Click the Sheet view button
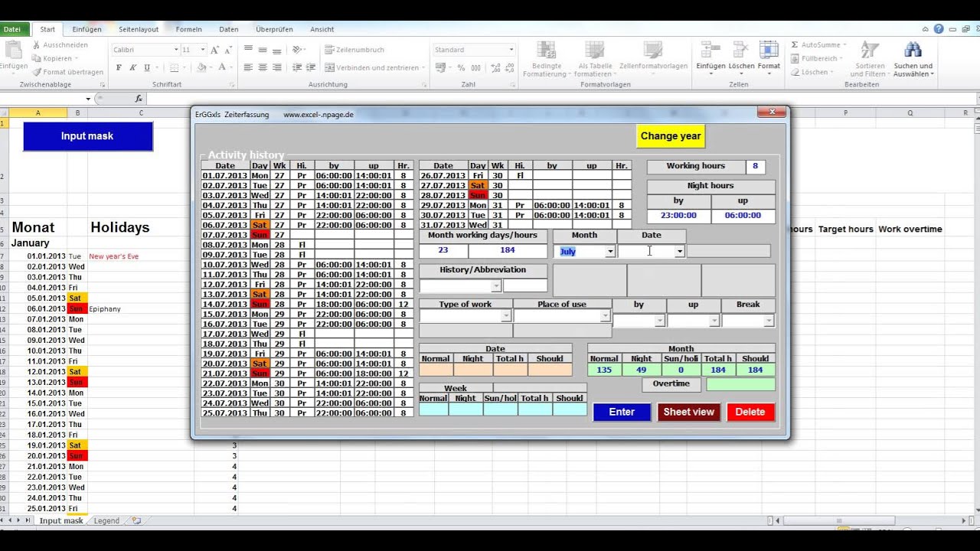The width and height of the screenshot is (980, 551). point(688,412)
